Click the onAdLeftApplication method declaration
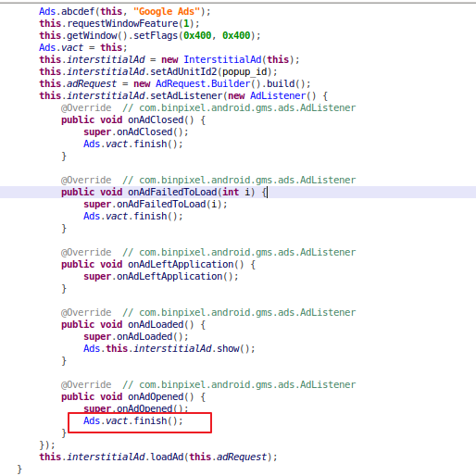The width and height of the screenshot is (476, 476). pos(158,264)
